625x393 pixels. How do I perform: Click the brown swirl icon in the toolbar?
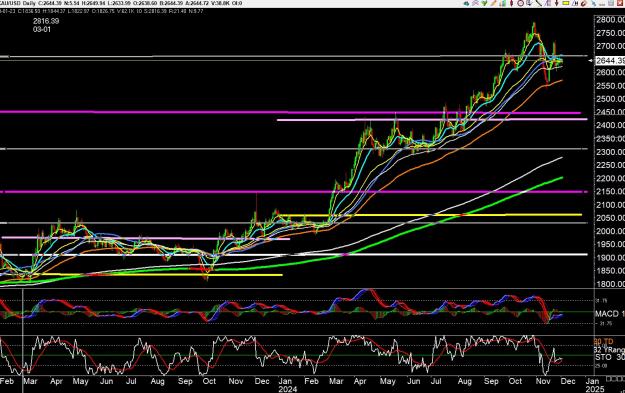pyautogui.click(x=583, y=4)
